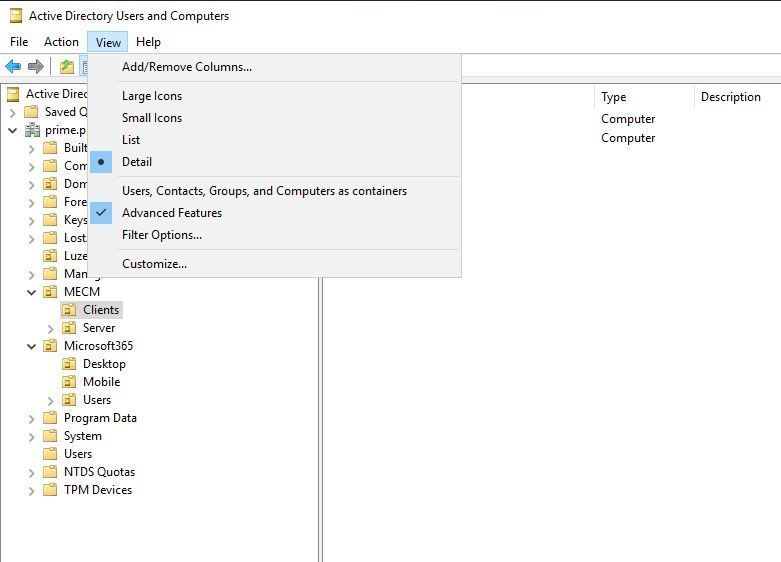Select the Clients OU in the tree
781x562 pixels.
tap(101, 310)
